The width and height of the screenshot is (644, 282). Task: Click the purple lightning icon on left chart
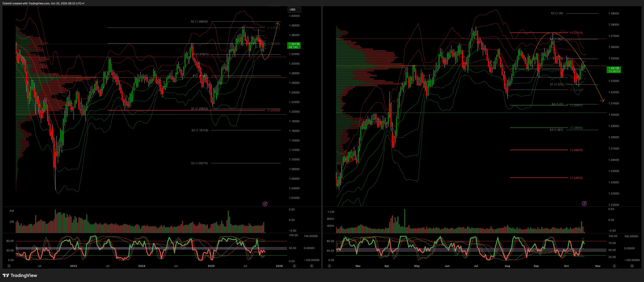coord(265,204)
